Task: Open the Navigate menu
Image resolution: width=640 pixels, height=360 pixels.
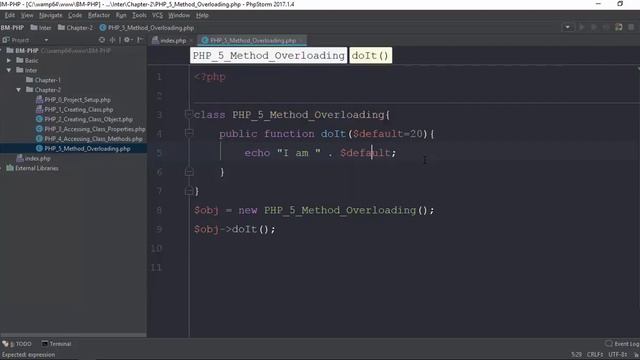Action: (x=51, y=15)
